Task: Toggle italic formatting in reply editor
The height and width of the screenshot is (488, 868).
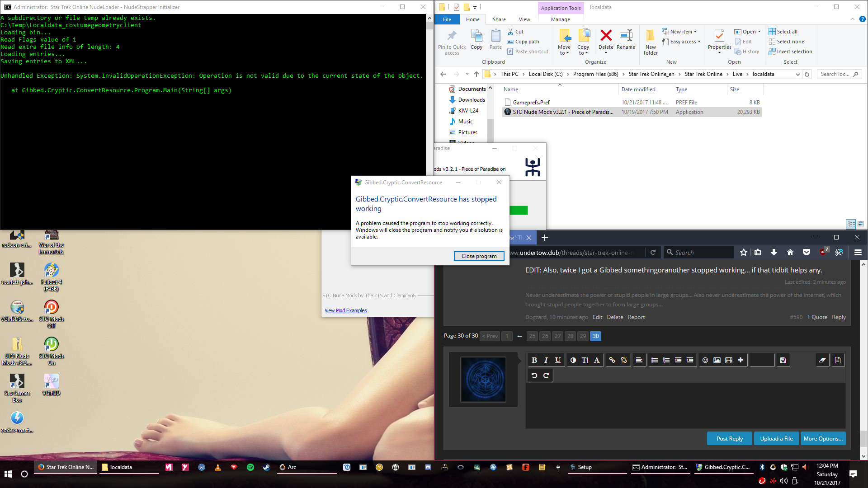Action: pos(546,360)
